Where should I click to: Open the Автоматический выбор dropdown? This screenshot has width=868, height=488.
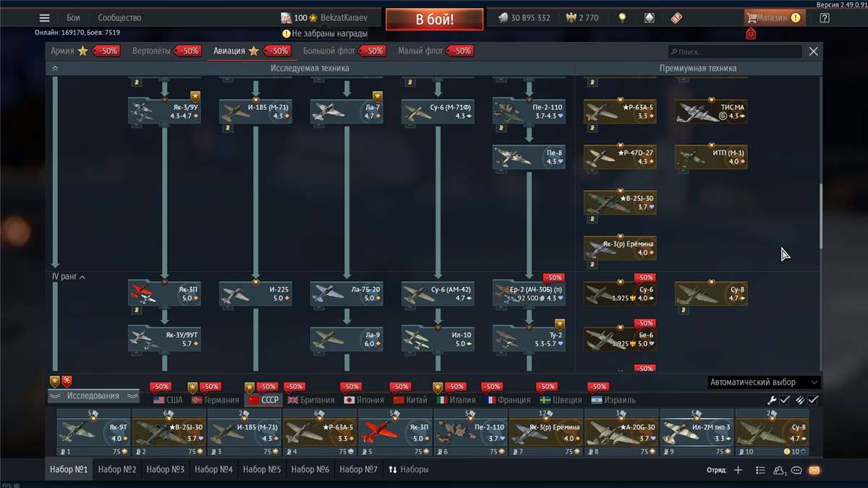[x=763, y=382]
